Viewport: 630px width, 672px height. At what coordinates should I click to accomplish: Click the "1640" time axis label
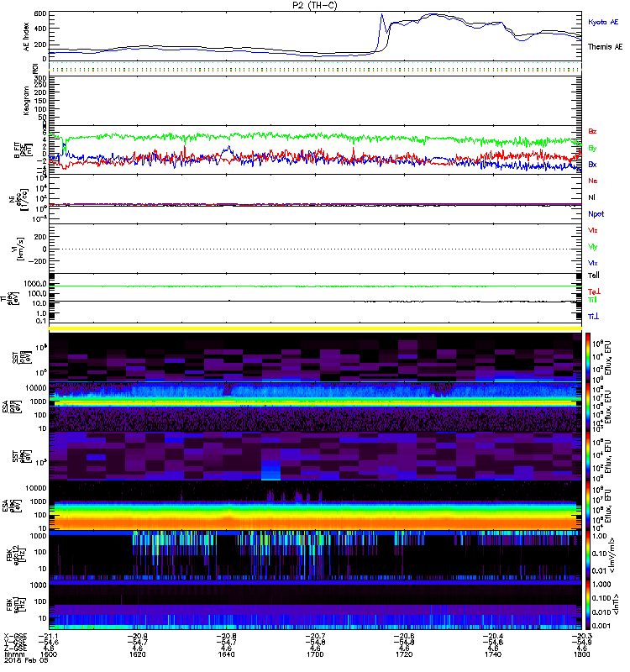[226, 654]
